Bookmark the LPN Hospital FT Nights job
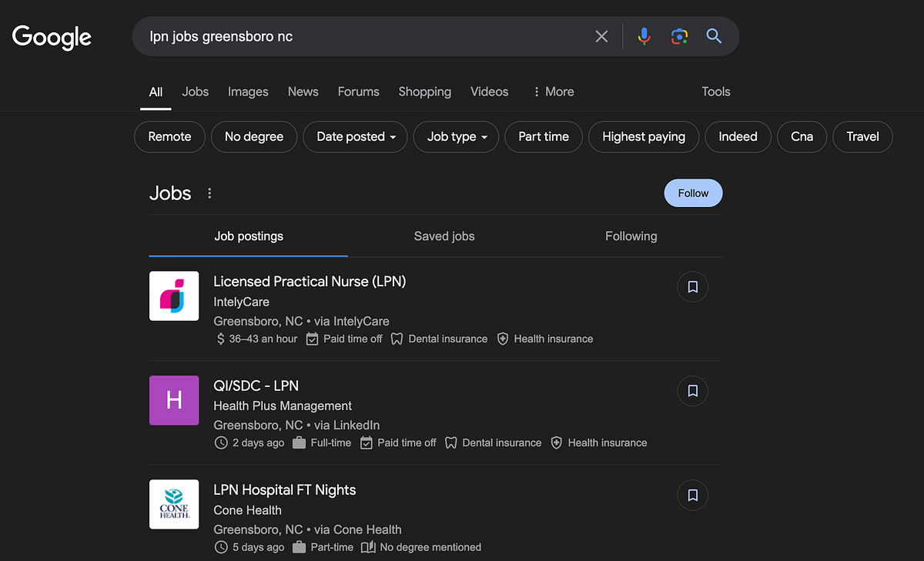 pos(692,495)
